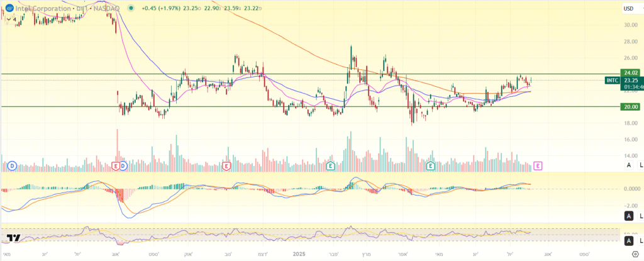Select the 20.00 horizontal line label
The image size is (644, 261).
(x=630, y=106)
